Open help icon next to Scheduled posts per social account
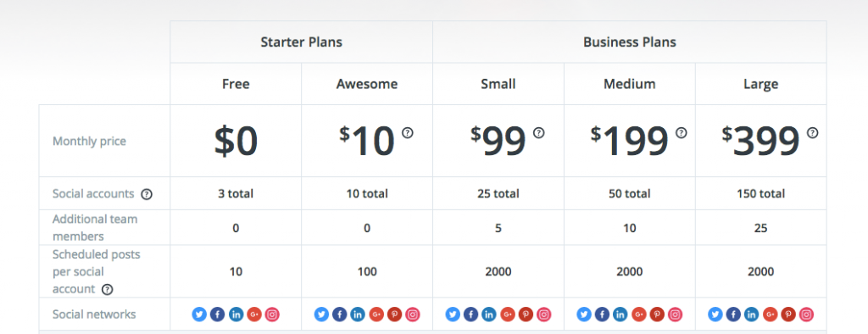Viewport: 868px width, 334px height. click(x=108, y=290)
